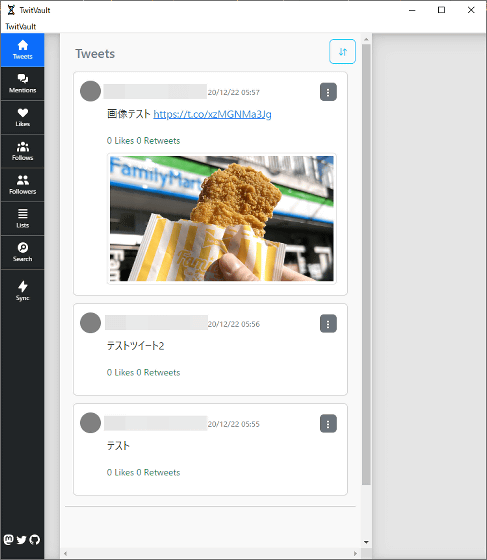Minimize the TwitVault window
Viewport: 487px width, 560px height.
(x=412, y=10)
